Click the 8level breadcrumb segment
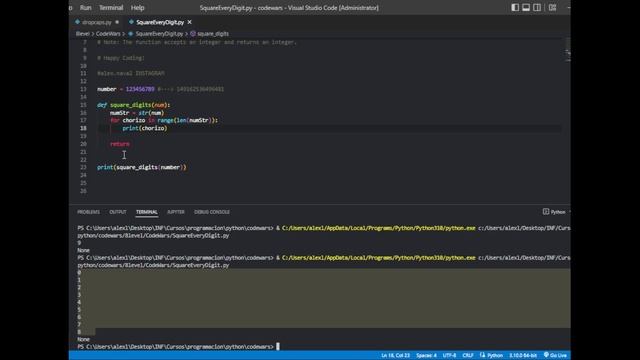The width and height of the screenshot is (640, 360). 82,33
